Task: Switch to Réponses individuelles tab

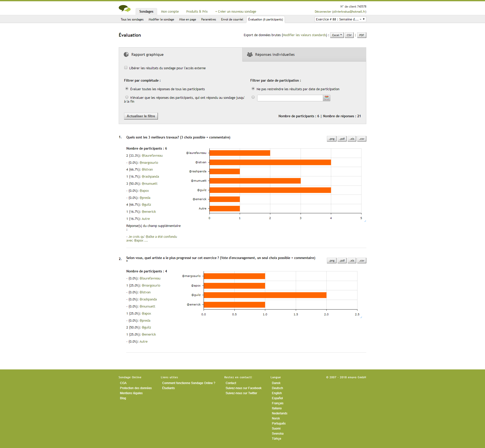Action: coord(275,55)
